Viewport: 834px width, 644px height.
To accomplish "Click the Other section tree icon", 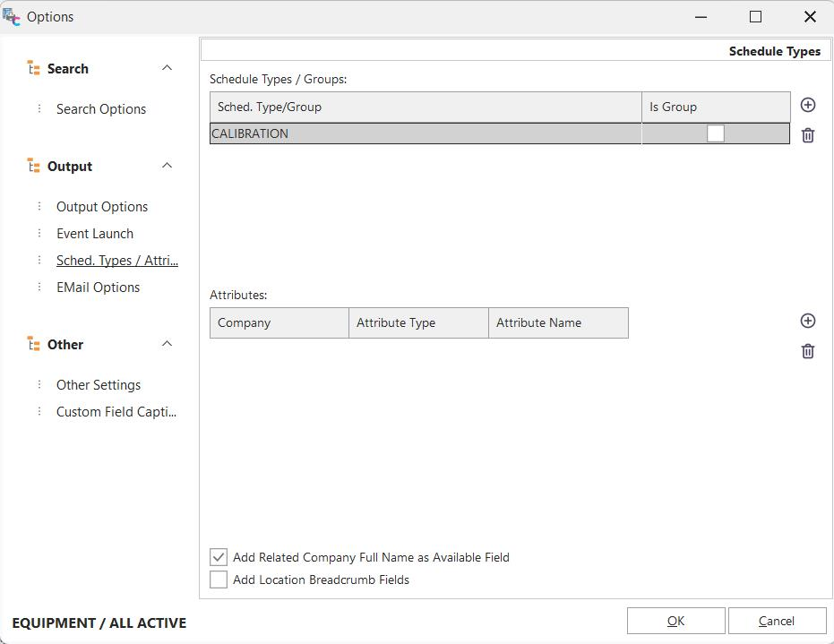I will click(34, 345).
